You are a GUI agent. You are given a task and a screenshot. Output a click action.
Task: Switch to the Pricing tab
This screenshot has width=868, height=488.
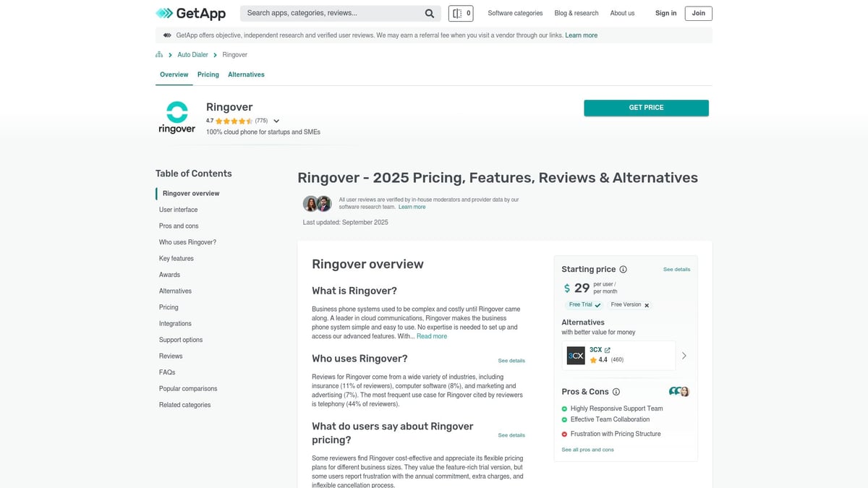[208, 74]
